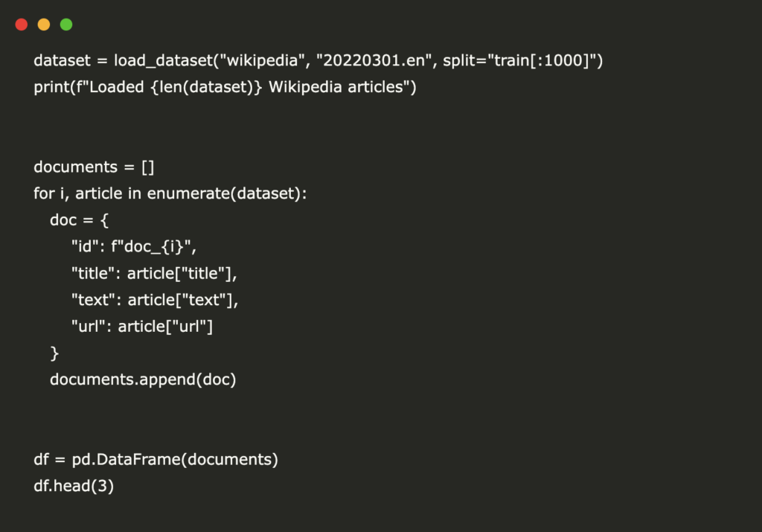Click the yellow minimize window dot

tap(44, 25)
